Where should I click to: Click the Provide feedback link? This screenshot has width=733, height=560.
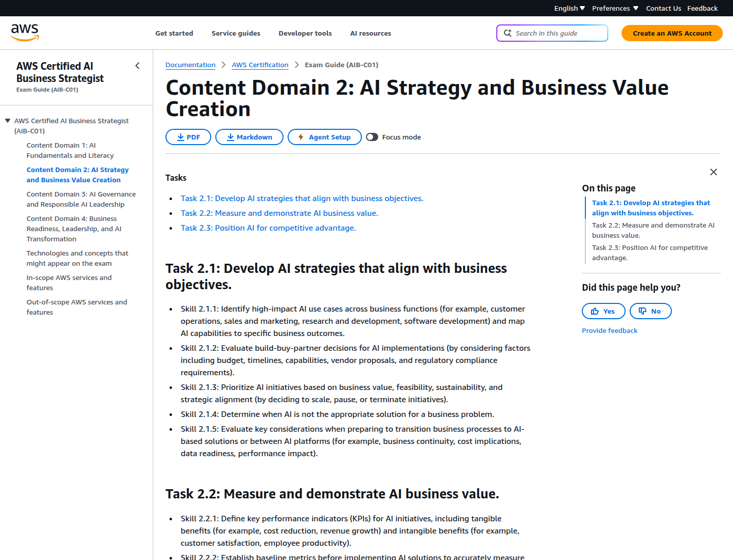609,330
